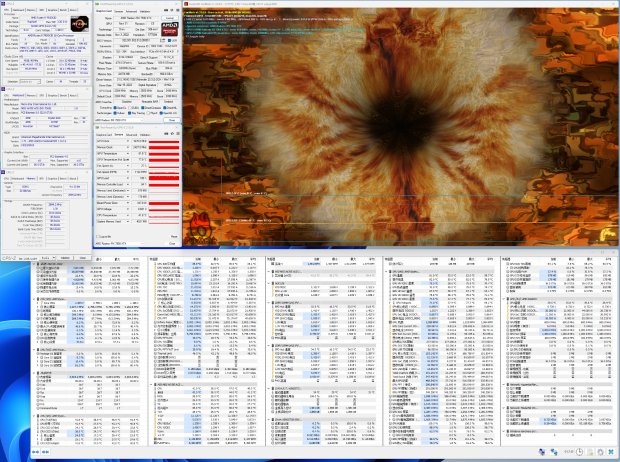Screen dimensions: 620x462
Task: Click HWiNFO second network computers icon
Action: (x=554, y=452)
